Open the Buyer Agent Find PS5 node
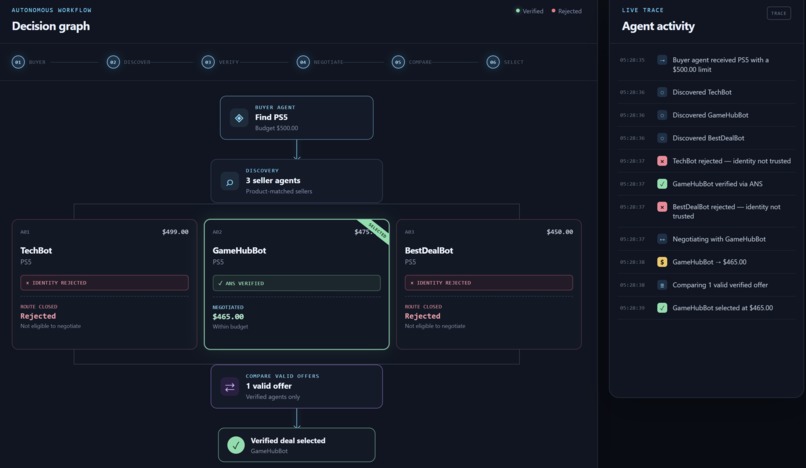Viewport: 806px width, 468px height. click(297, 118)
